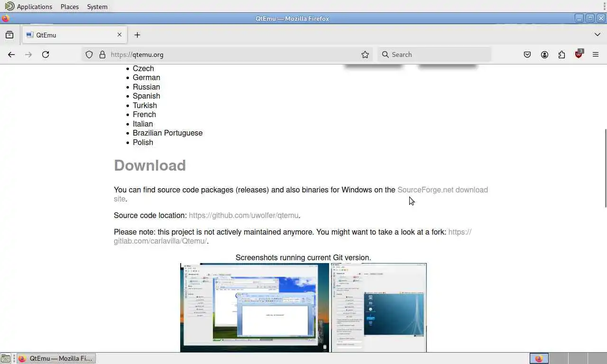
Task: Click the QtEmu Firefox taskbar button
Action: 56,358
